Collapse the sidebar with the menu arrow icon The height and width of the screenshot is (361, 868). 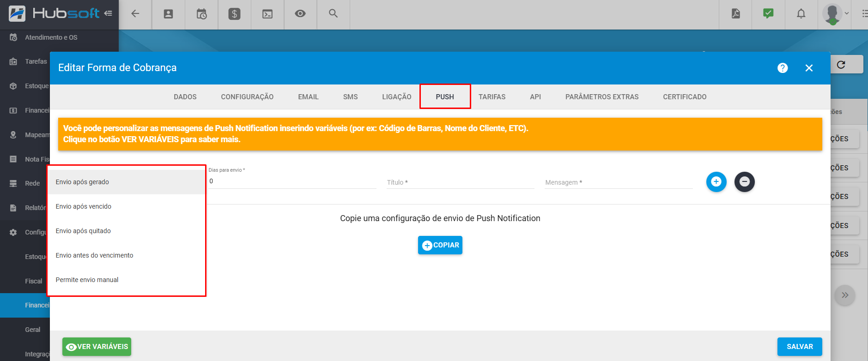click(108, 13)
